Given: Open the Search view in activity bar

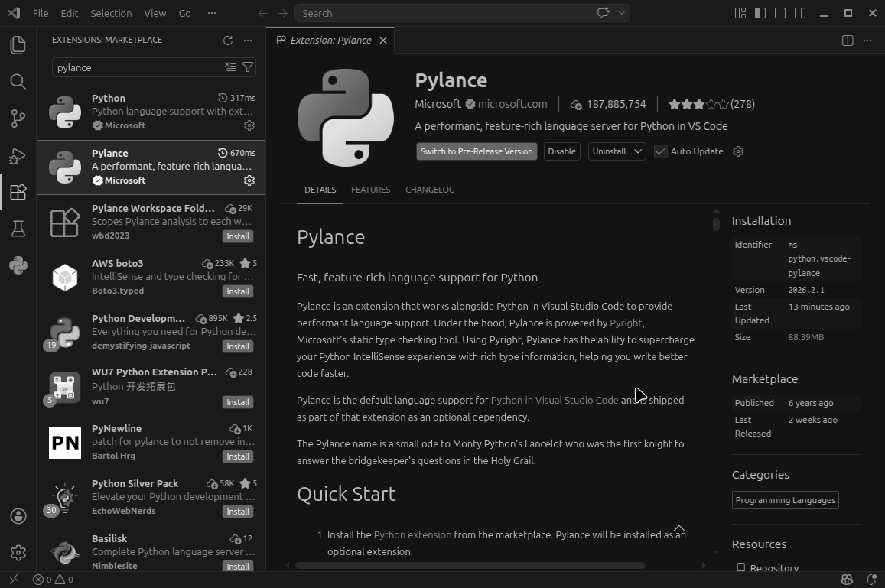Looking at the screenshot, I should [18, 82].
